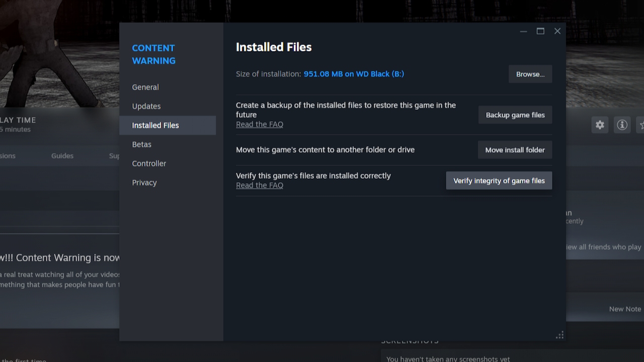The height and width of the screenshot is (362, 644).
Task: Open the Privacy section
Action: 144,183
